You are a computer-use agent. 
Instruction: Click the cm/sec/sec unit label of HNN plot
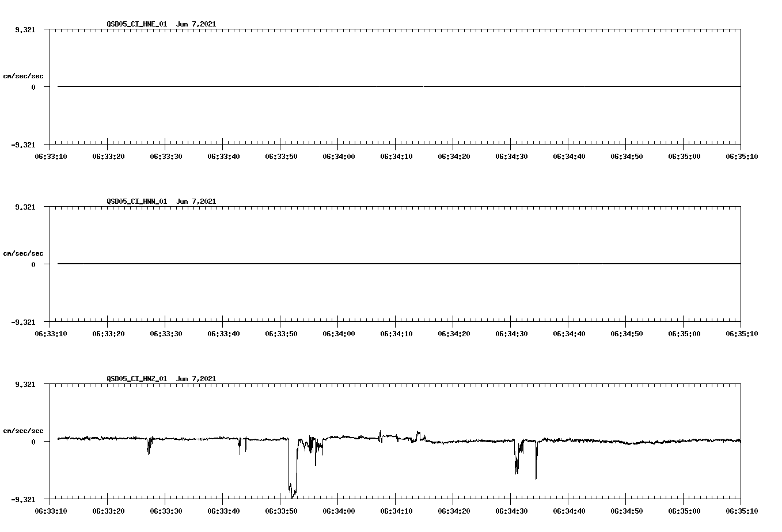(23, 253)
